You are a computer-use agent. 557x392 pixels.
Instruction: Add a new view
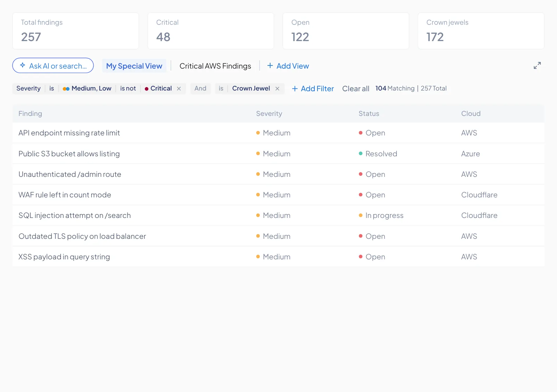[x=288, y=66]
